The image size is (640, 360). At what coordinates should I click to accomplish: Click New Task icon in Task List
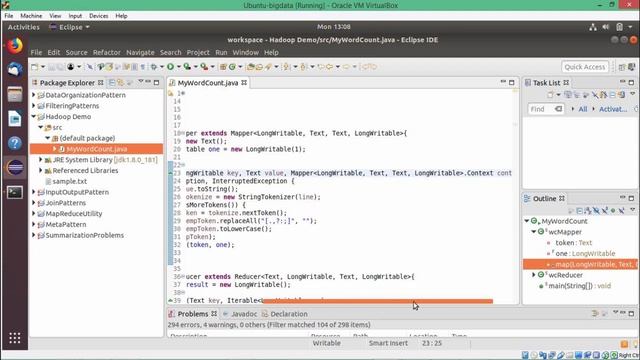(550, 95)
